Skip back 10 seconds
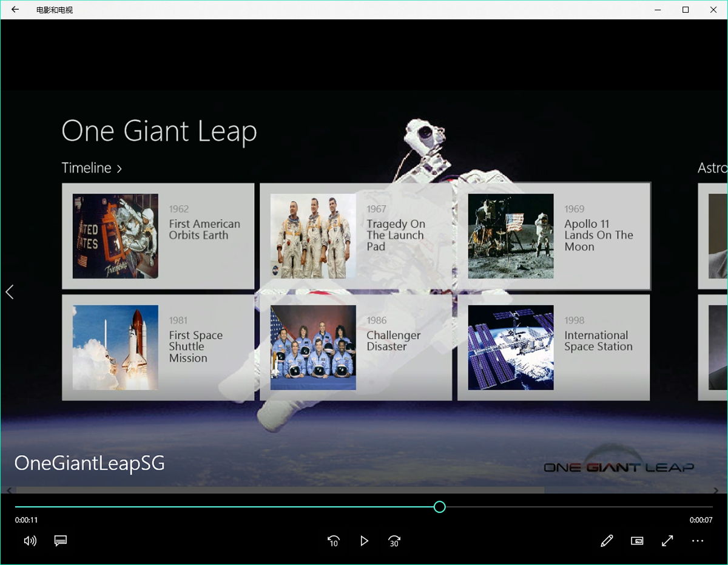Image resolution: width=728 pixels, height=565 pixels. (333, 541)
